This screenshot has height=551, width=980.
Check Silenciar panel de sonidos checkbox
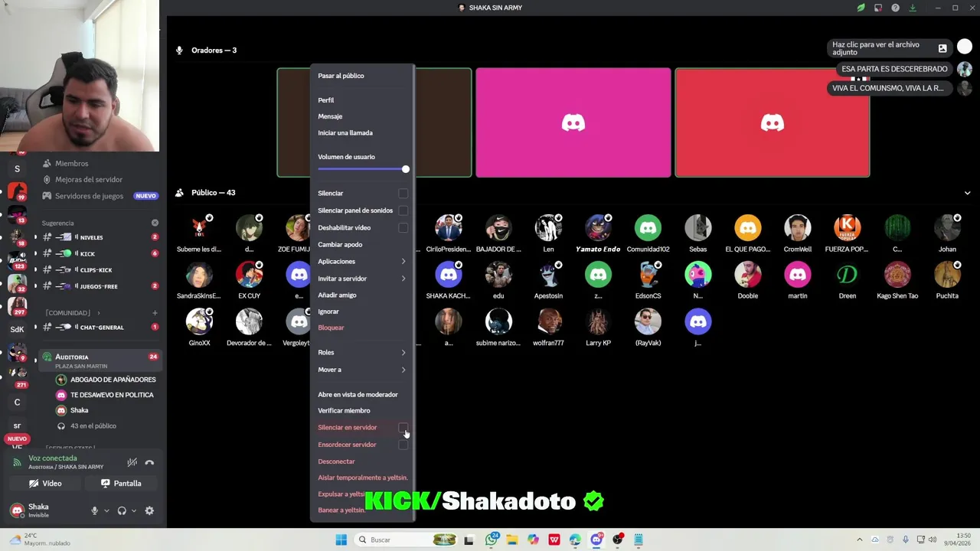point(403,210)
